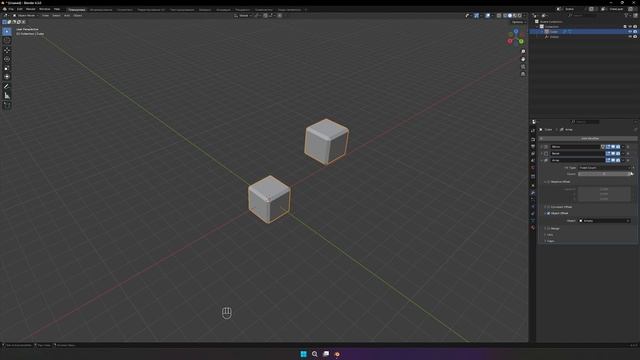The width and height of the screenshot is (640, 360).
Task: Select the Transform tool in the toolbar
Action: pyautogui.click(x=7, y=77)
